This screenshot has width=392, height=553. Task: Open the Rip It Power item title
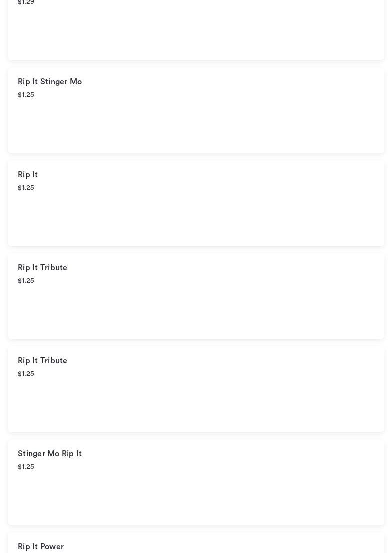click(x=41, y=546)
